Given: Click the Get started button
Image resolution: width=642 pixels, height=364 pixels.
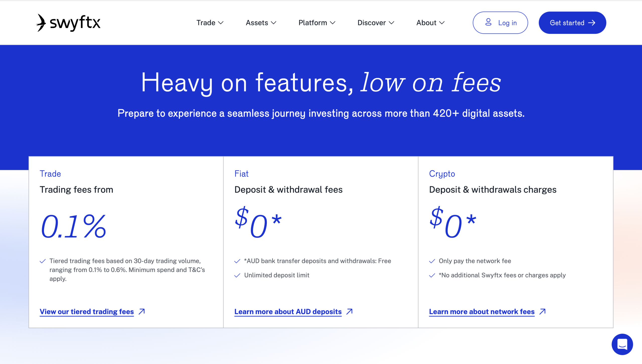Looking at the screenshot, I should coord(572,23).
